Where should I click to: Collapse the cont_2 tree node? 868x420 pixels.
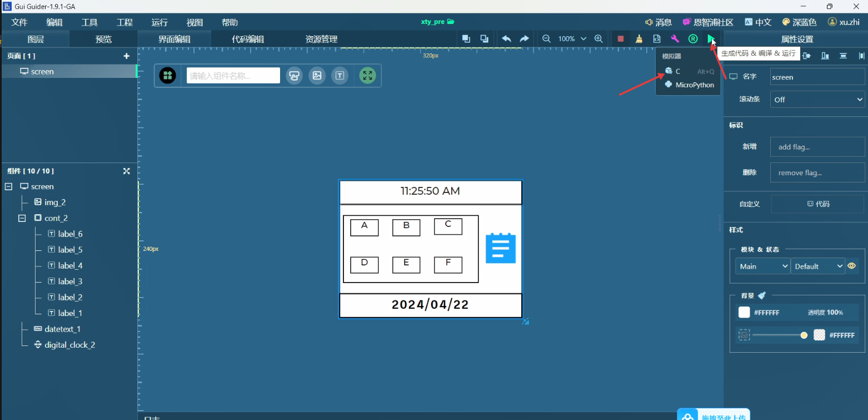click(x=22, y=218)
